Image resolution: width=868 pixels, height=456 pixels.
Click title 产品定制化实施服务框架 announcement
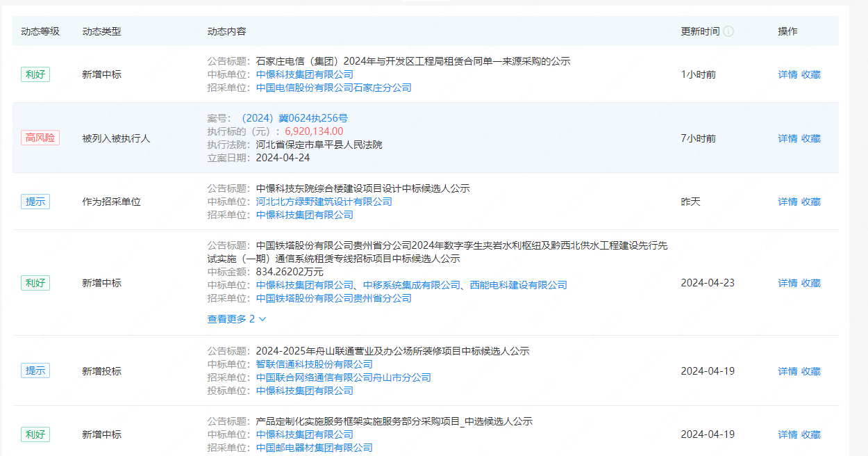click(x=394, y=421)
